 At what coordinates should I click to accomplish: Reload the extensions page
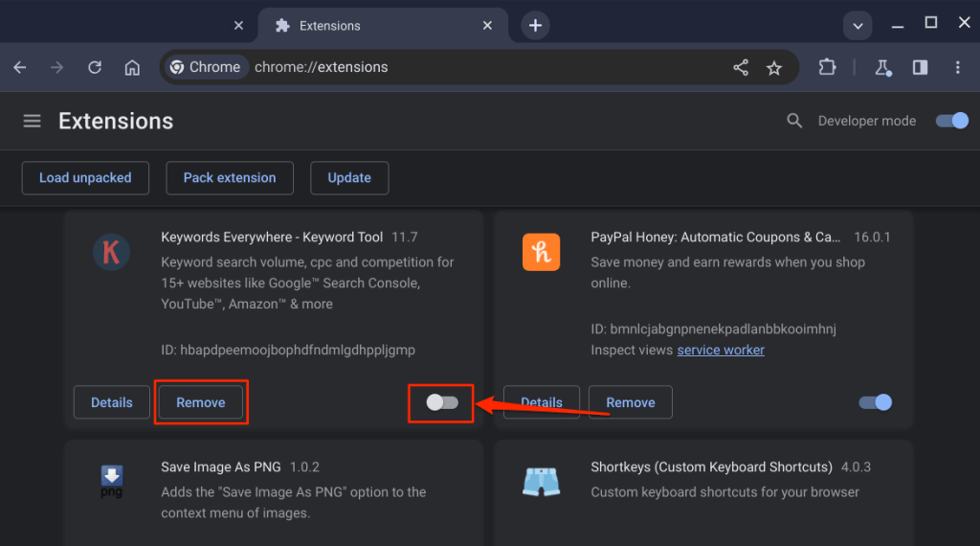(x=95, y=67)
